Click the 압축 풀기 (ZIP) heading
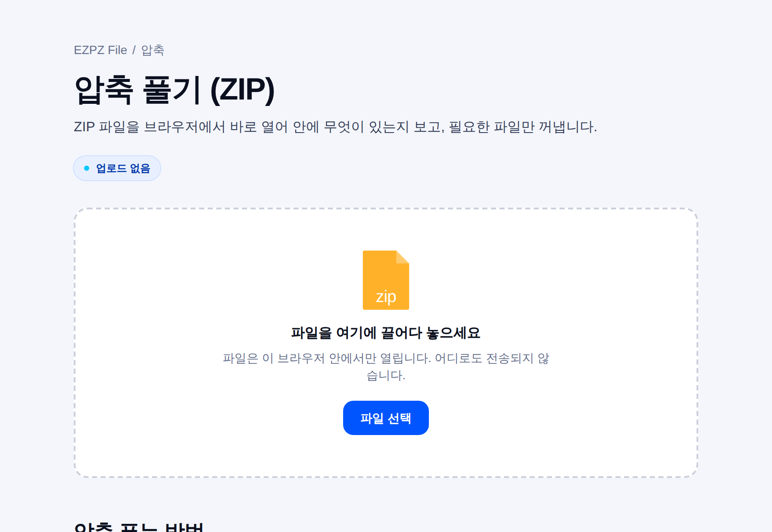The image size is (772, 532). (x=174, y=90)
